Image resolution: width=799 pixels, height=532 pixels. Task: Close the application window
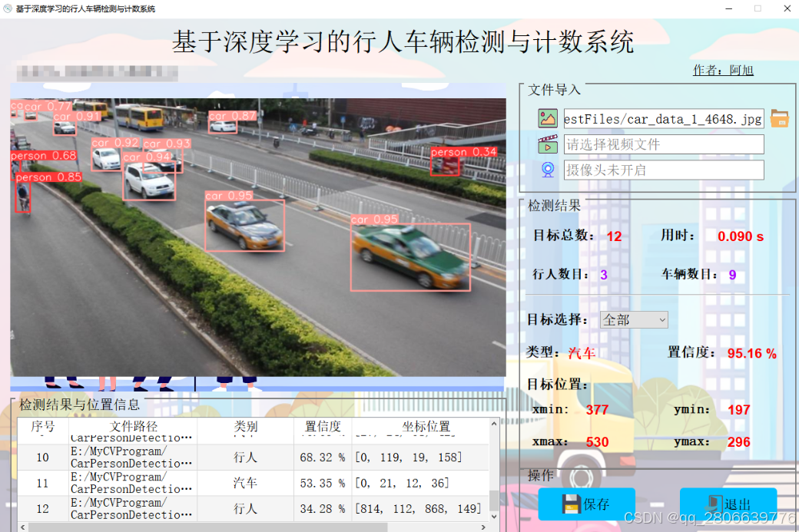(787, 8)
